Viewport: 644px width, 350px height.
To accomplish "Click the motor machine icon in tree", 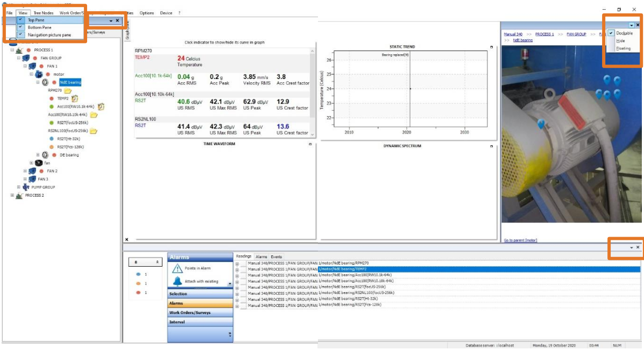I will point(38,75).
